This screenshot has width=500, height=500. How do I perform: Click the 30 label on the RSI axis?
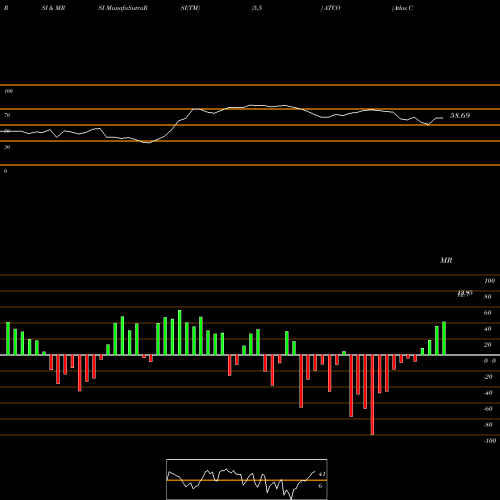coord(7,147)
